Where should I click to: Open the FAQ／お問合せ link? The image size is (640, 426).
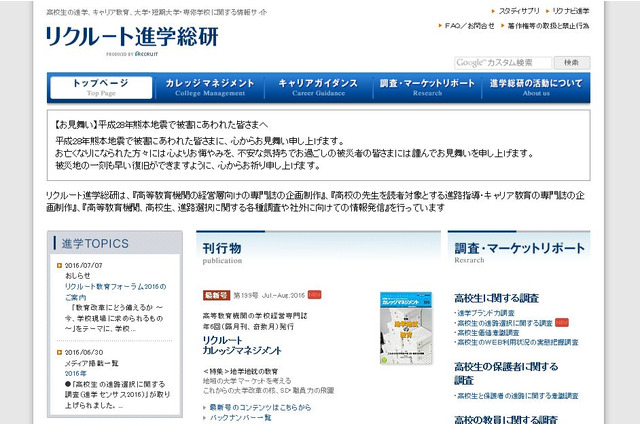tap(469, 26)
